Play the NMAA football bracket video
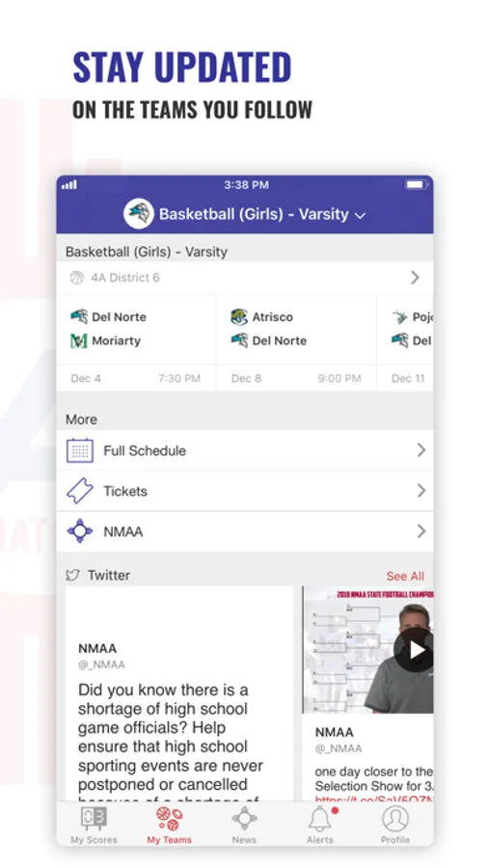Image resolution: width=489 pixels, height=868 pixels. pyautogui.click(x=415, y=650)
